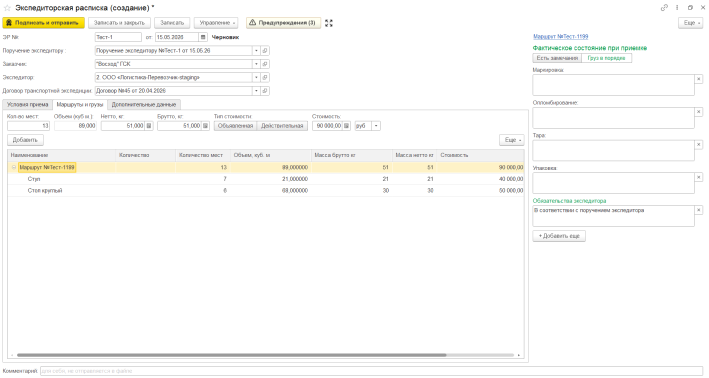The image size is (709, 378).
Task: Open the table's Еще menu
Action: (x=512, y=140)
